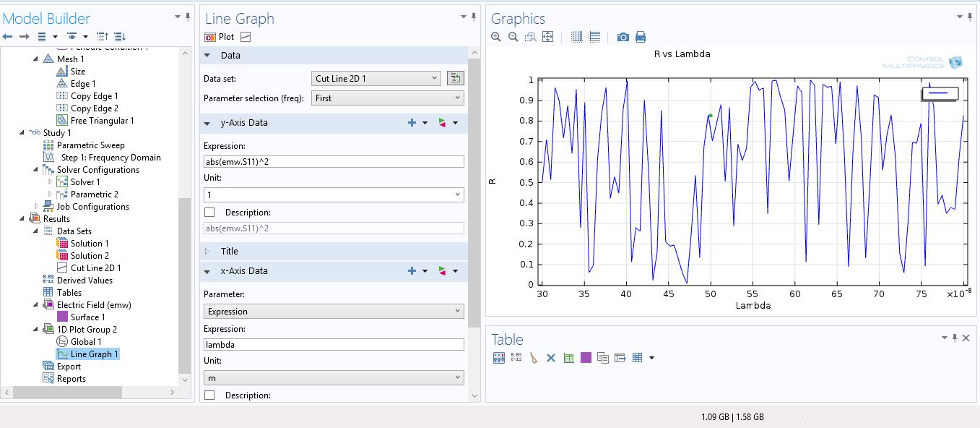The width and height of the screenshot is (980, 428).
Task: Open the Parameter selection (freq) dropdown
Action: [387, 98]
